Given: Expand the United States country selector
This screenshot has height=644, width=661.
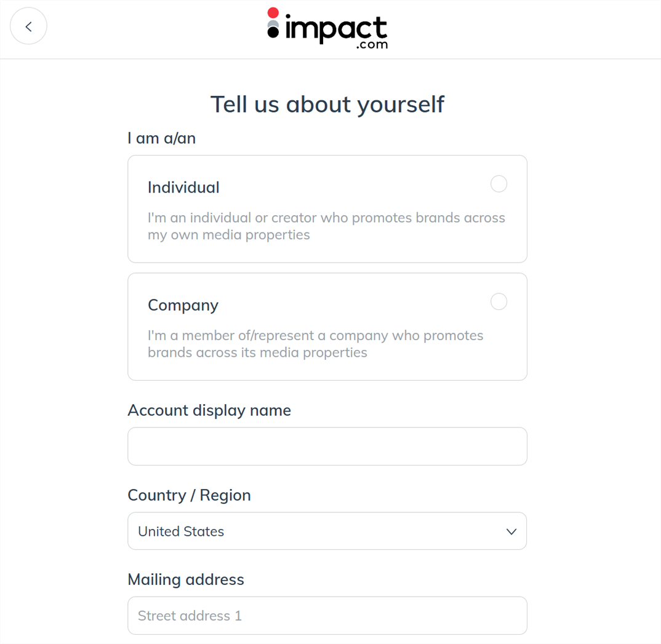Looking at the screenshot, I should [x=327, y=531].
